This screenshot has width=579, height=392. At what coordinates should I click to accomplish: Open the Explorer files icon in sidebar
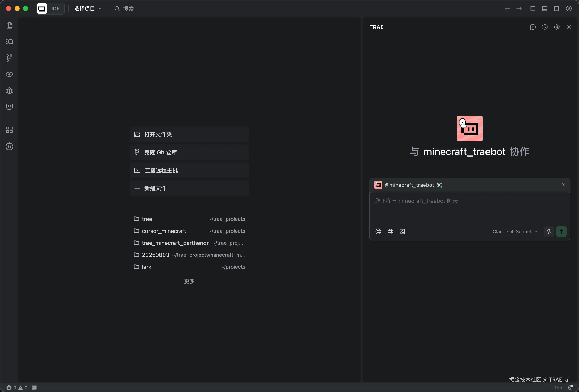click(9, 26)
